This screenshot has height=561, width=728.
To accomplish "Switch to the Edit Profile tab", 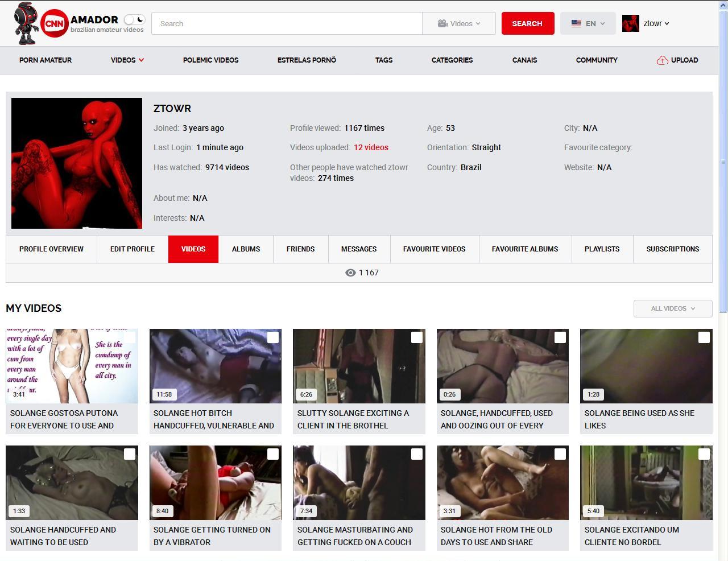I will (133, 249).
